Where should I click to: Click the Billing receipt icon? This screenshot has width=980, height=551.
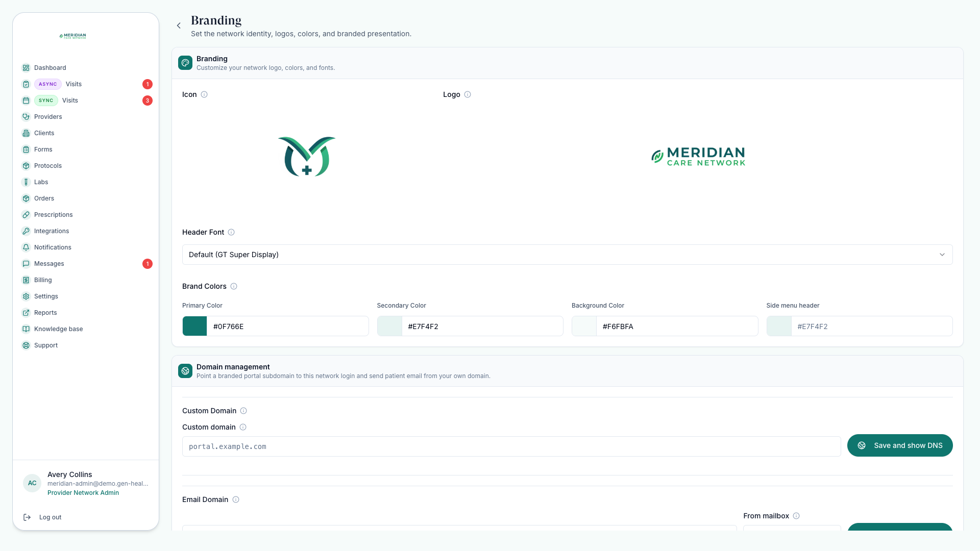click(x=26, y=280)
